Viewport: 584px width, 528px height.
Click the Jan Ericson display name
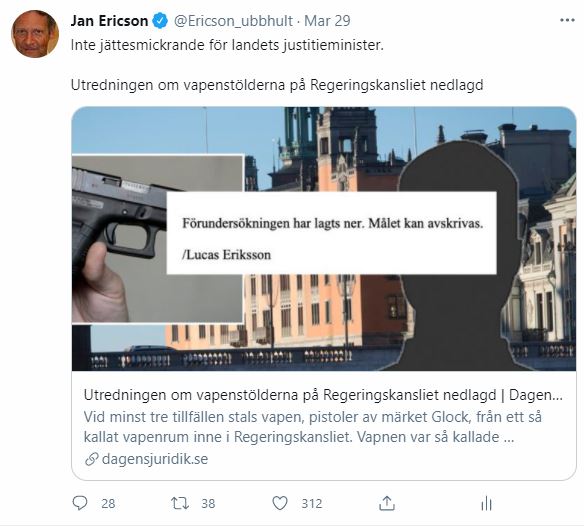coord(110,21)
